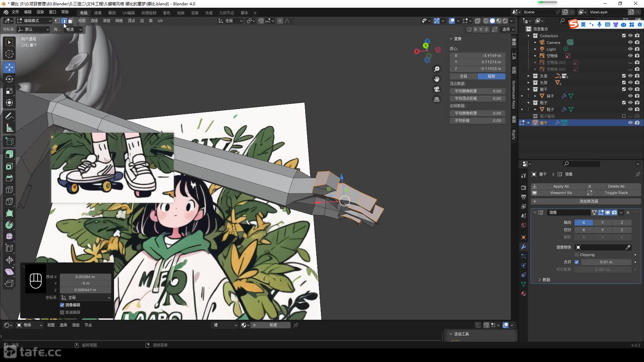Switch to vertex select mode

point(57,21)
